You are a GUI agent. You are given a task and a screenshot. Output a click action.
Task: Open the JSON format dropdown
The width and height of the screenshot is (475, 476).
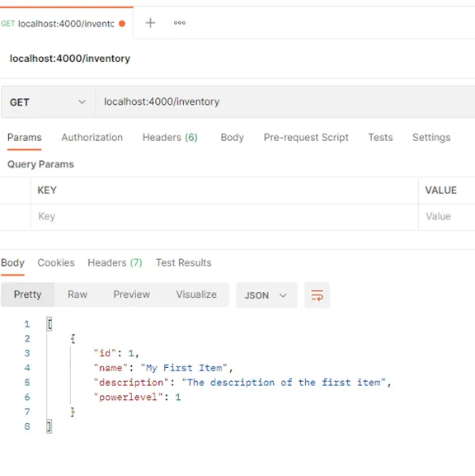pyautogui.click(x=266, y=295)
